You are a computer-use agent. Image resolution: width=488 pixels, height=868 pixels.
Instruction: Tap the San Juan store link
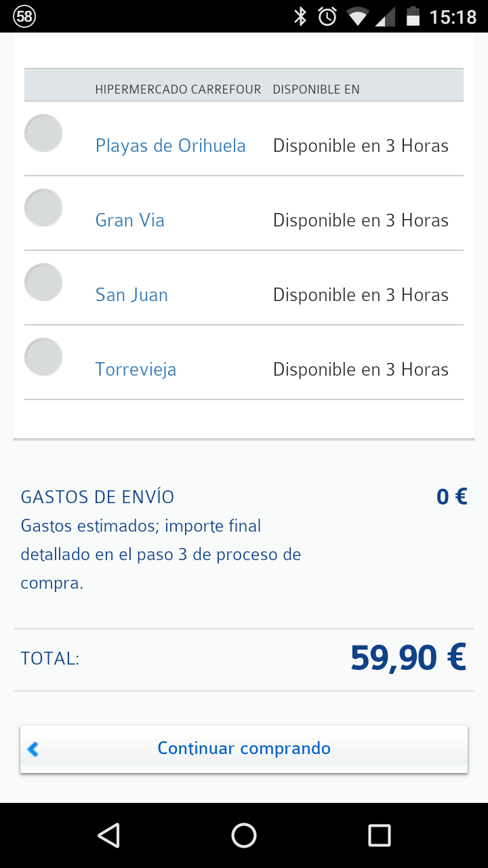click(x=131, y=295)
